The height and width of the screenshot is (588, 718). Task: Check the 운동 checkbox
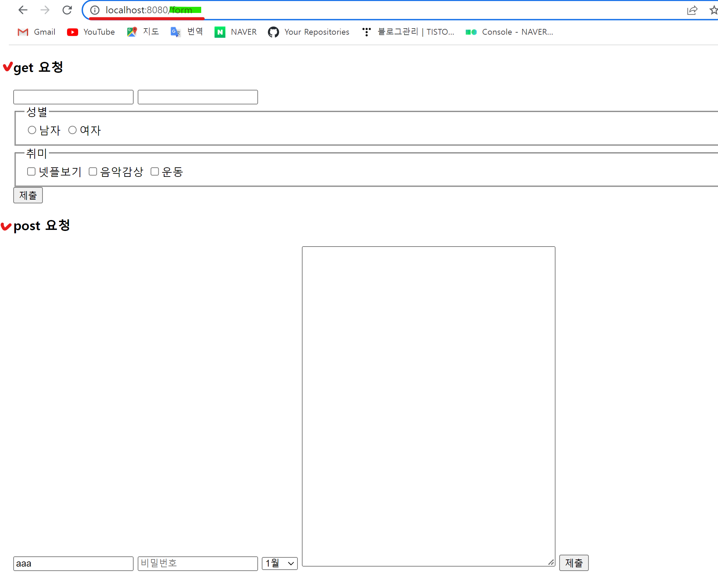[x=155, y=172]
